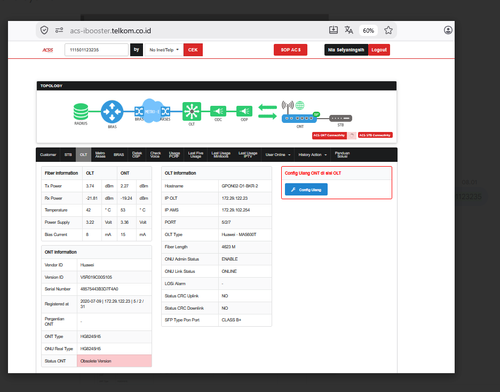This screenshot has width=500, height=392.
Task: Click the Huawei - MA5600T OLT Type value
Action: pos(239,235)
